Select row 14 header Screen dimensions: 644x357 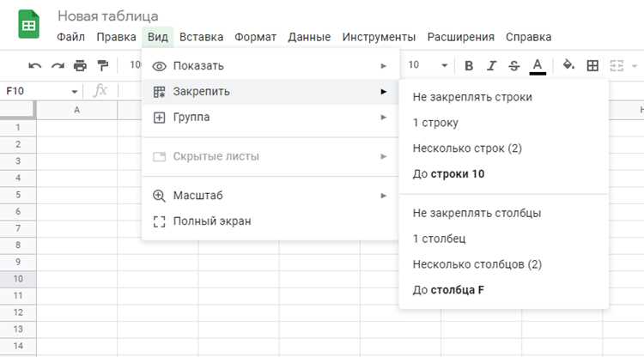[x=18, y=347]
